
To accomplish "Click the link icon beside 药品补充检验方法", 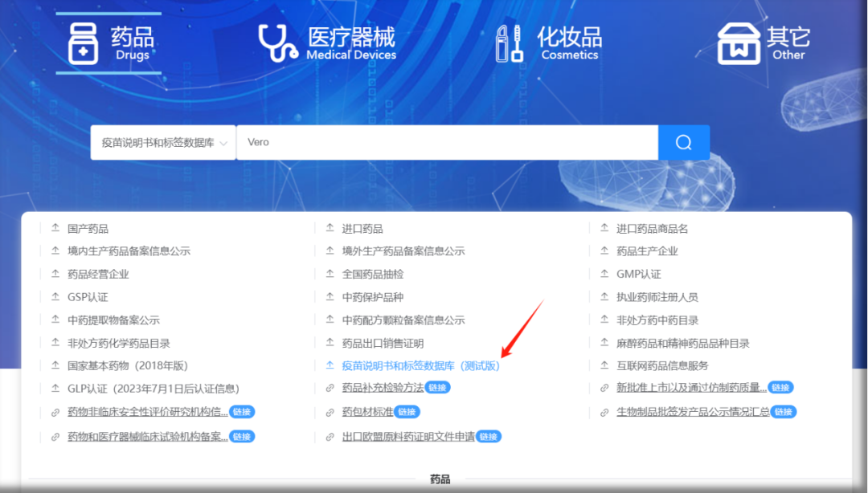I will click(330, 388).
